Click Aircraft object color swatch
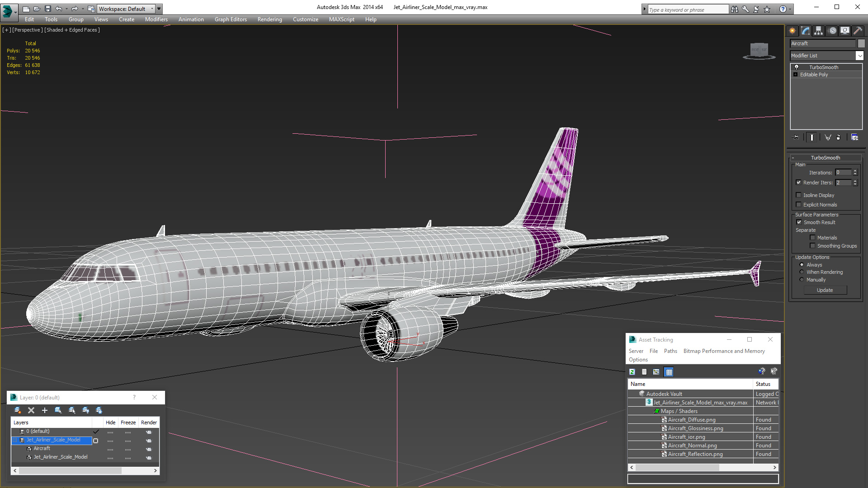The height and width of the screenshot is (488, 868). (x=861, y=43)
